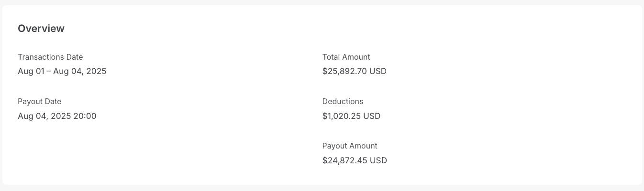Click the Payout Amount label
The image size is (644, 191).
(x=350, y=146)
